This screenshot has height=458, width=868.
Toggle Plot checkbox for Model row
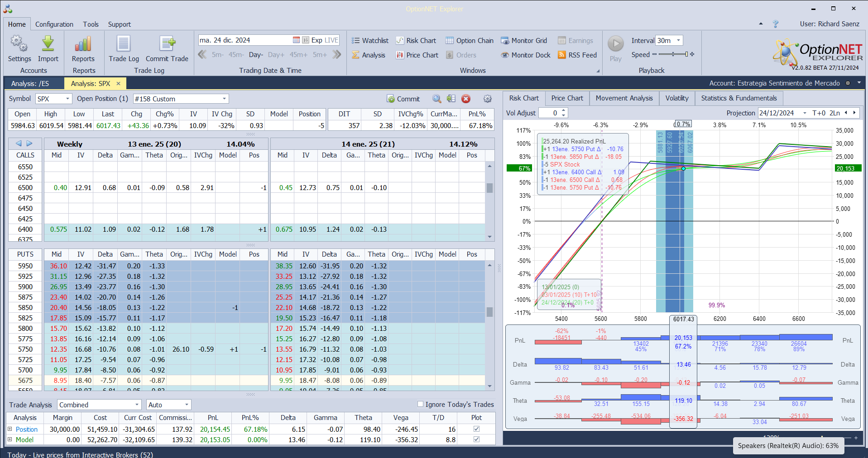(476, 439)
